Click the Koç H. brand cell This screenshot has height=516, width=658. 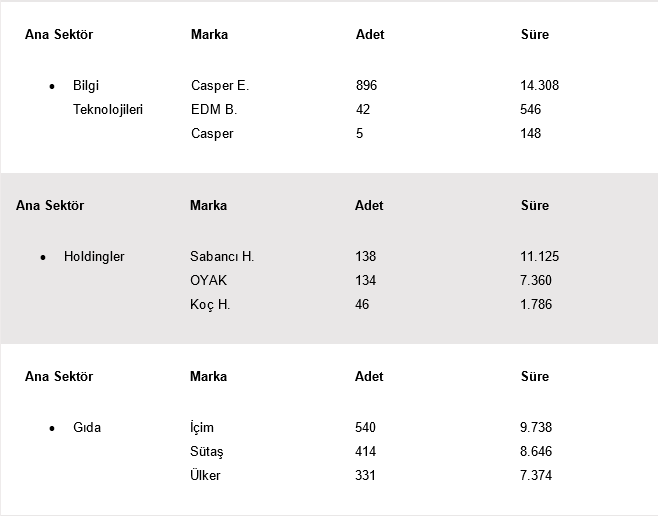click(210, 305)
